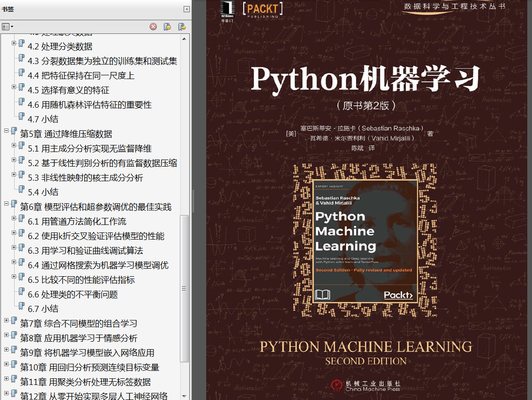Click bookmark icon of 第8章
Image resolution: width=532 pixels, height=400 pixels.
click(x=14, y=335)
